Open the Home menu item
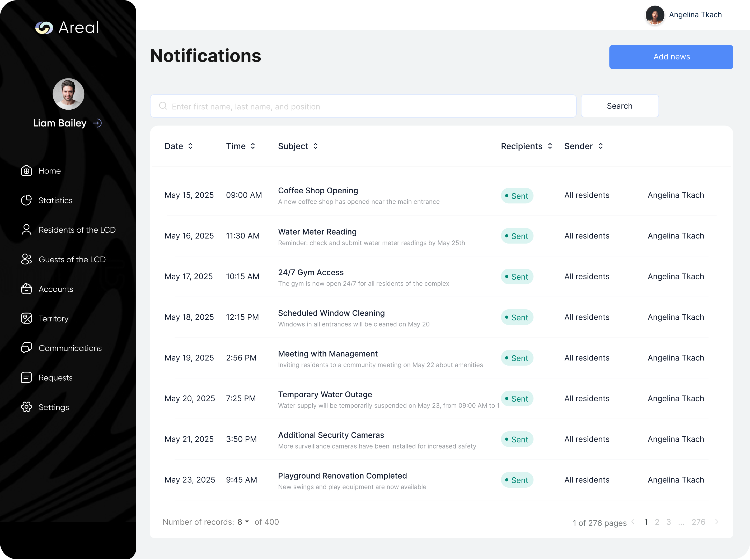Viewport: 750px width, 560px height. (x=49, y=171)
